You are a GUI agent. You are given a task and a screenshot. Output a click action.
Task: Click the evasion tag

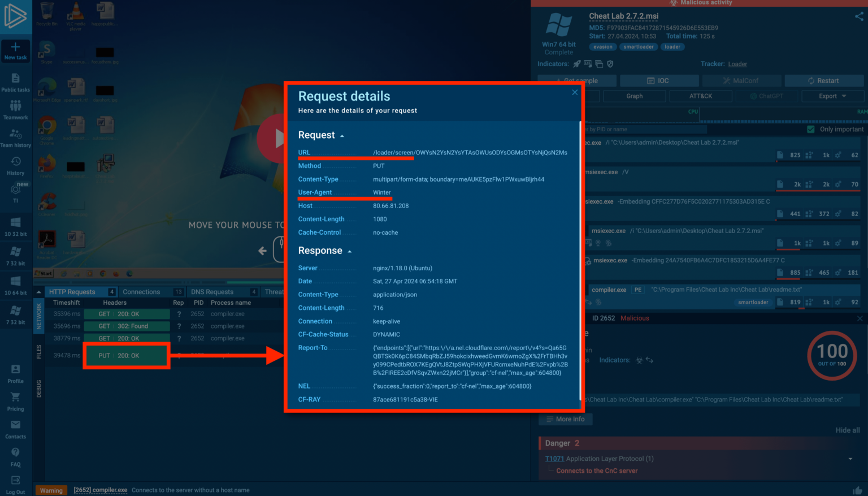point(602,47)
